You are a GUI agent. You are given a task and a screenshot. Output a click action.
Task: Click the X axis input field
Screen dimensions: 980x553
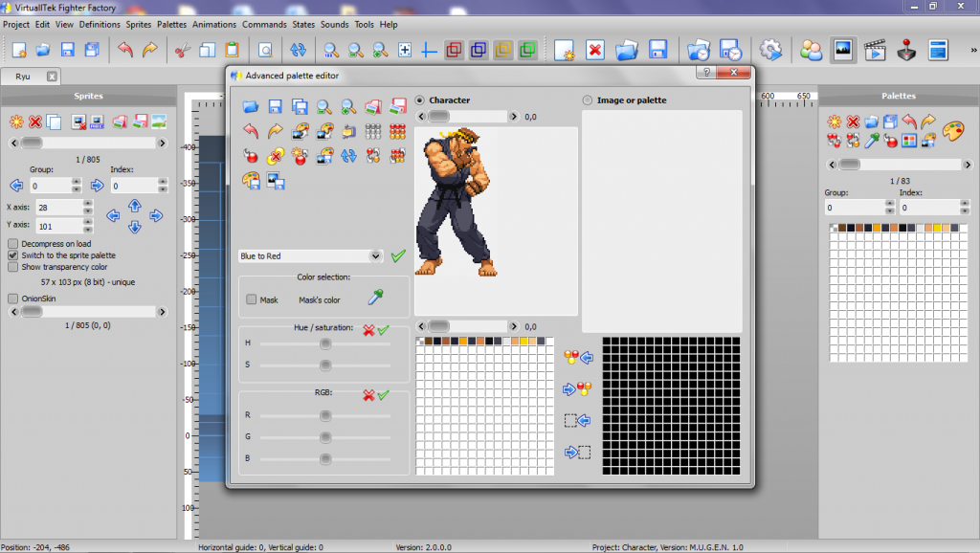pos(59,208)
